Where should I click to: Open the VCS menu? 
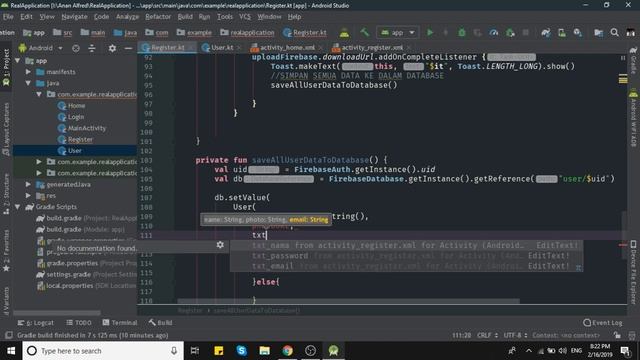click(245, 17)
